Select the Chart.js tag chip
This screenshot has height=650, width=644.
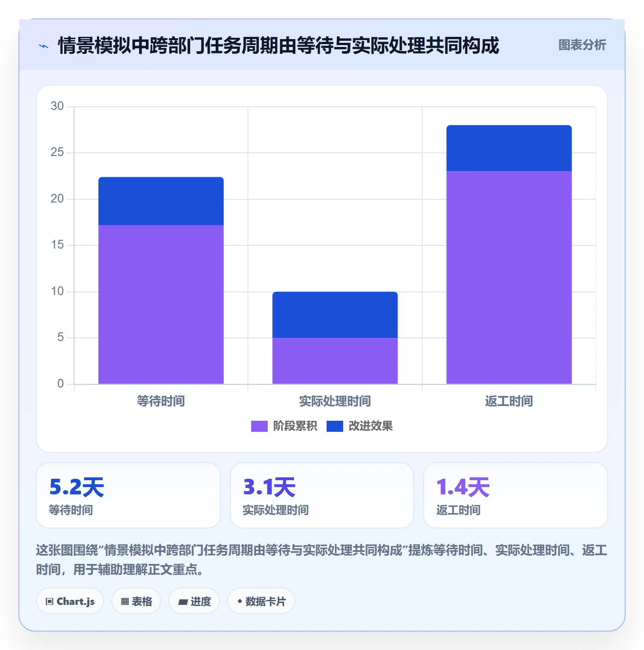[x=70, y=601]
